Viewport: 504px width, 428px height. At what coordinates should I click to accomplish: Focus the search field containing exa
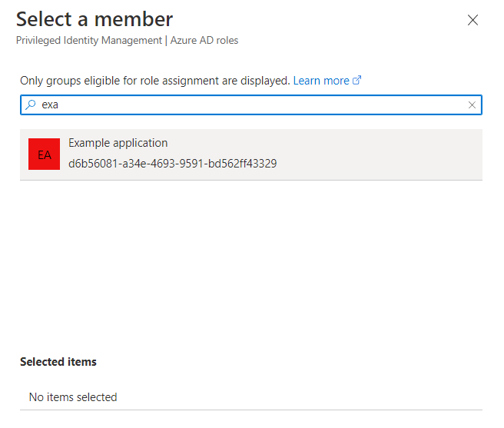coord(251,105)
